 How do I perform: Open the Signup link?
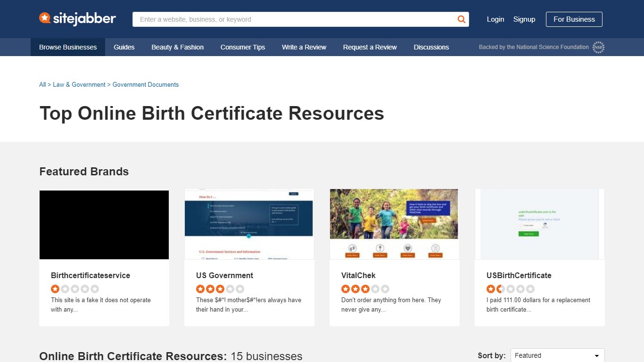tap(524, 19)
